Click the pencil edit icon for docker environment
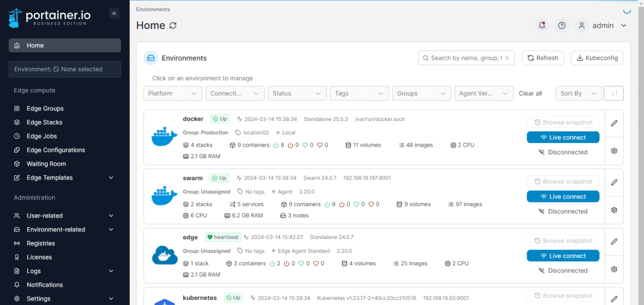 [614, 123]
